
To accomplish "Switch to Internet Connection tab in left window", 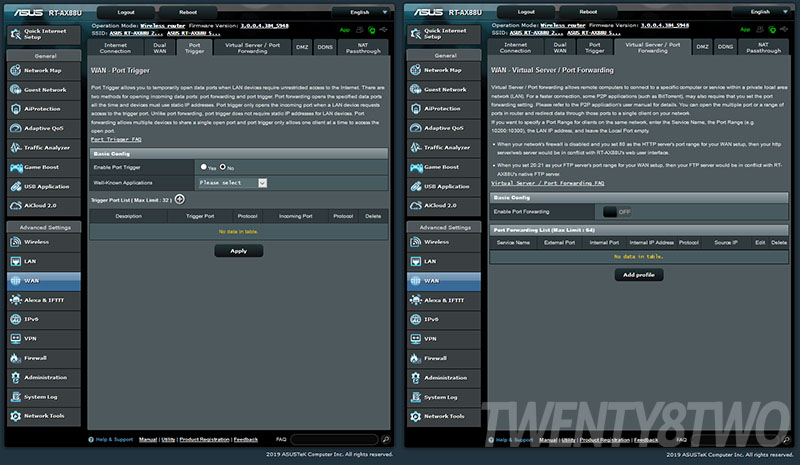I will pyautogui.click(x=115, y=48).
